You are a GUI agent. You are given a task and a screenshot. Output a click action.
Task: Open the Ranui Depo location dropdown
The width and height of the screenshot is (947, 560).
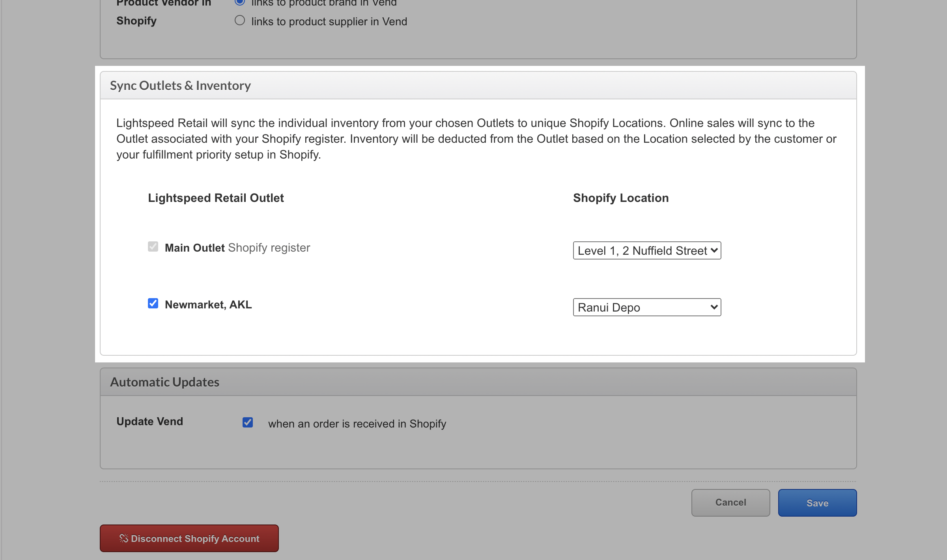click(x=647, y=307)
